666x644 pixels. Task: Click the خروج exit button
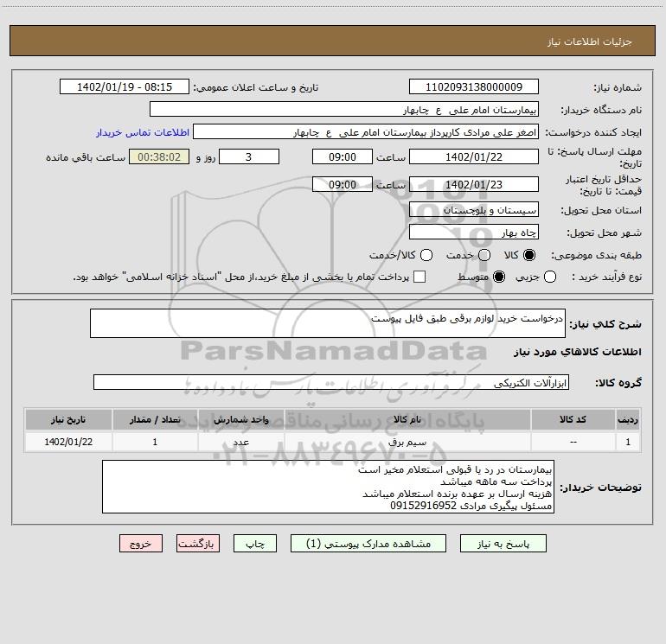pos(141,544)
